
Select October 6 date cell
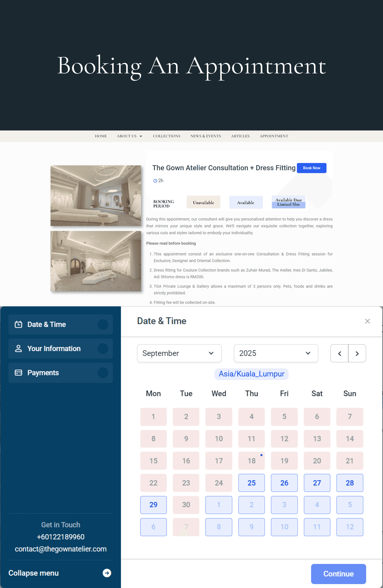153,527
